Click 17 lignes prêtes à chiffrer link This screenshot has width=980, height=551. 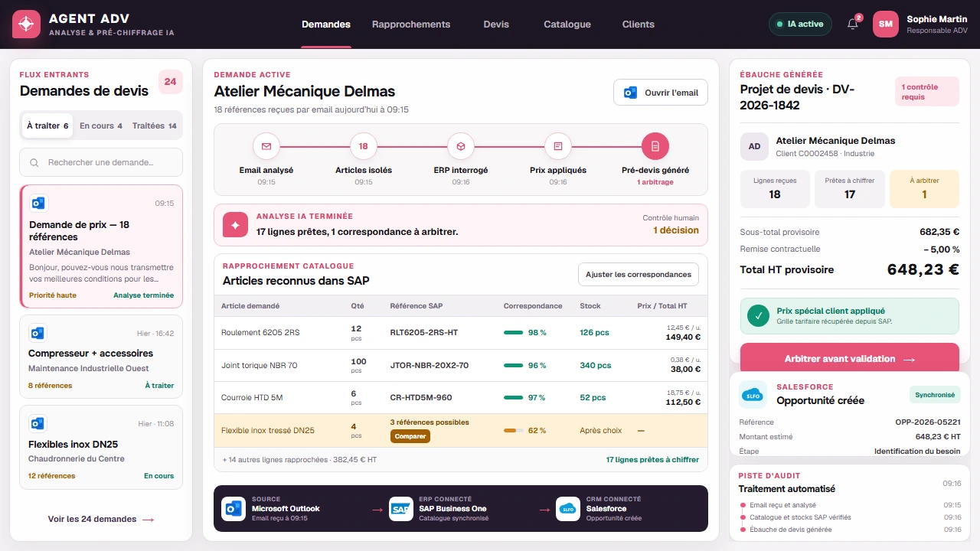coord(652,460)
